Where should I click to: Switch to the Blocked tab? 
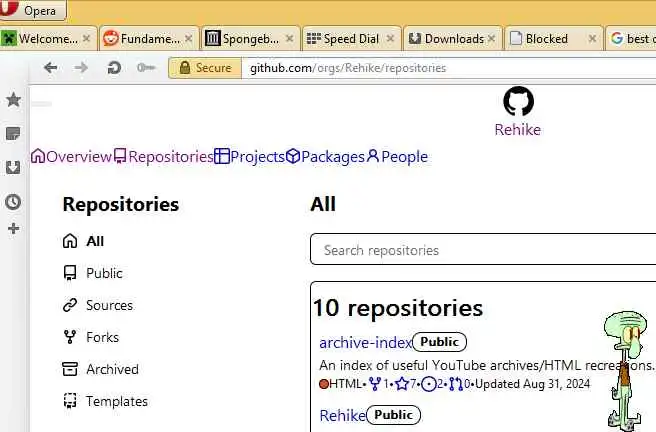tap(554, 39)
